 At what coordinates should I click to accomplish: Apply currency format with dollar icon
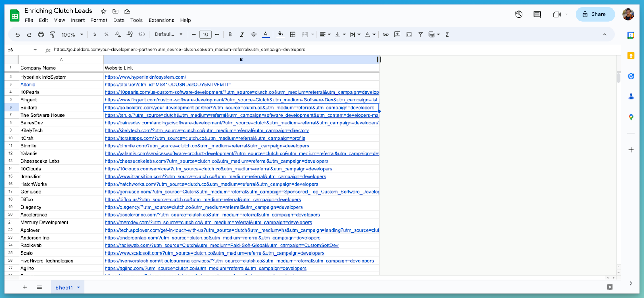point(95,35)
